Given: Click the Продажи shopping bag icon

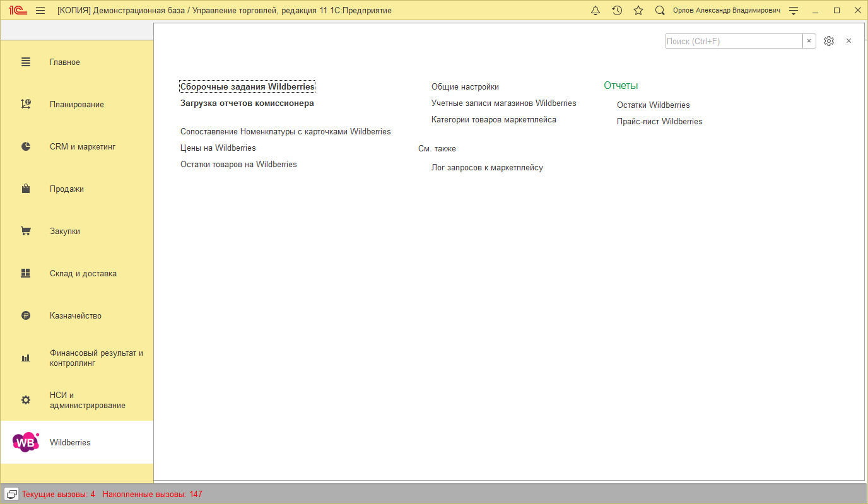Looking at the screenshot, I should click(x=26, y=189).
